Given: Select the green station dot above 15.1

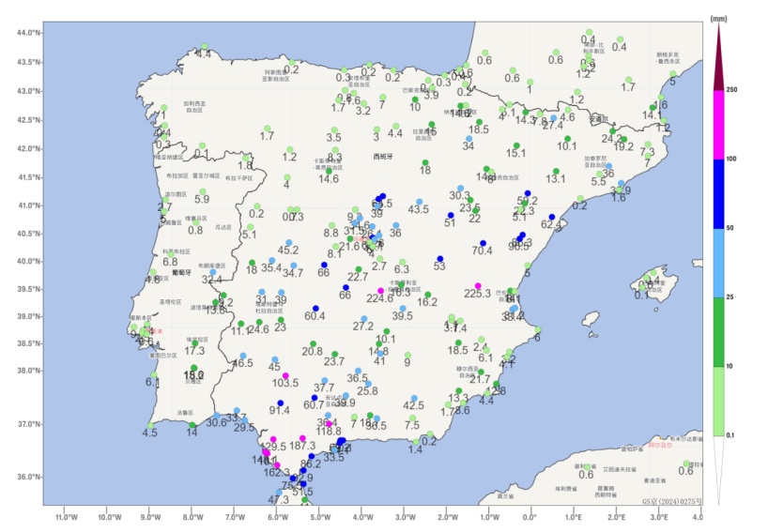Looking at the screenshot, I should click(x=515, y=144).
